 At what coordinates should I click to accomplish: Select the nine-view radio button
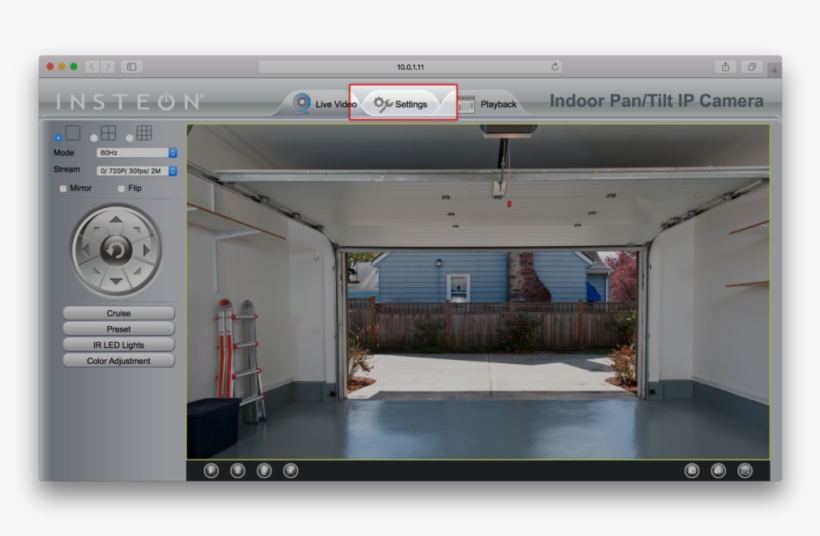129,138
